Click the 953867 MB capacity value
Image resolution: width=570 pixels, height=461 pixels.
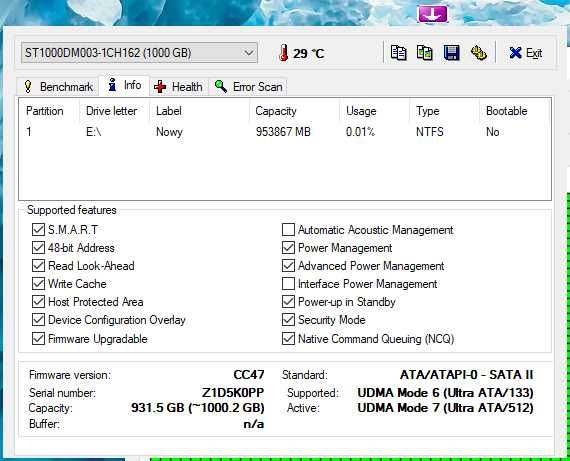[283, 132]
